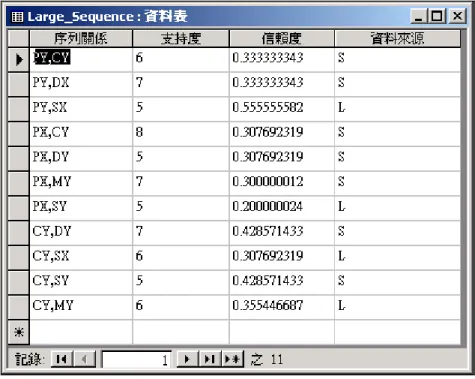Click the highlighted PY,CY cell
The width and height of the screenshot is (475, 379).
(x=81, y=60)
